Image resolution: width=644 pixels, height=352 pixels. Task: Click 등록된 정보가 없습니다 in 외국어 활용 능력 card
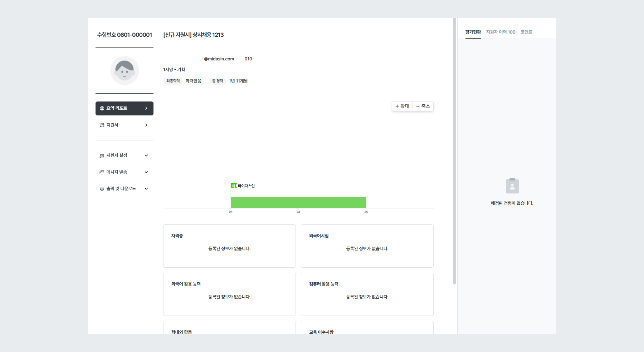pos(230,297)
